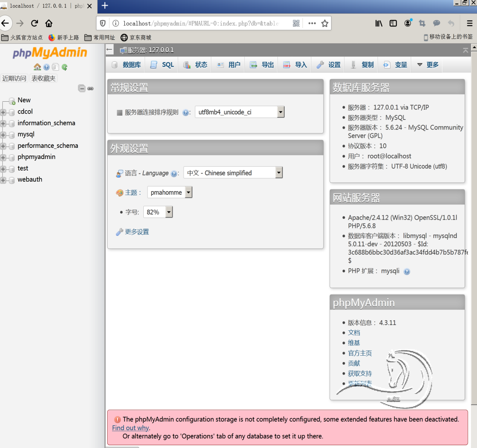The image size is (477, 448).
Task: Click the 文档 (Documentation) link
Action: click(x=354, y=333)
